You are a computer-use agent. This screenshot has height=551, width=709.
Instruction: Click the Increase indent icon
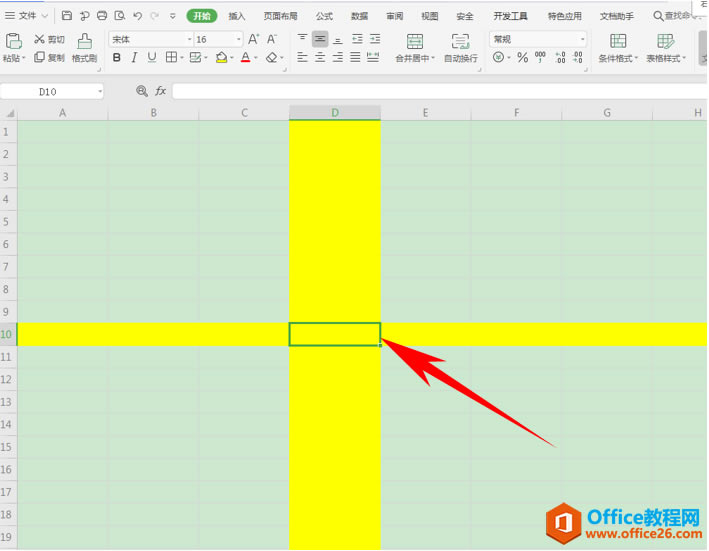pos(375,39)
